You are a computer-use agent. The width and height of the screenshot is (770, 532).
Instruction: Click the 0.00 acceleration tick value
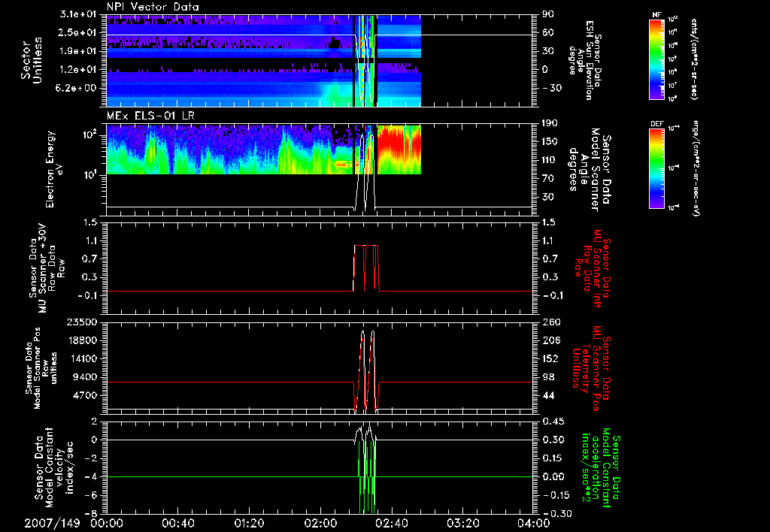[553, 476]
